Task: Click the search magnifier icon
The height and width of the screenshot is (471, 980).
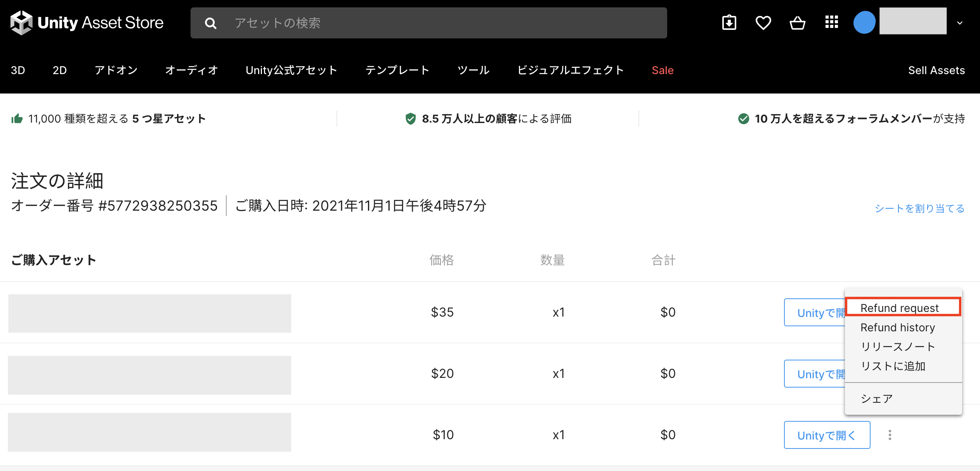Action: [x=210, y=23]
